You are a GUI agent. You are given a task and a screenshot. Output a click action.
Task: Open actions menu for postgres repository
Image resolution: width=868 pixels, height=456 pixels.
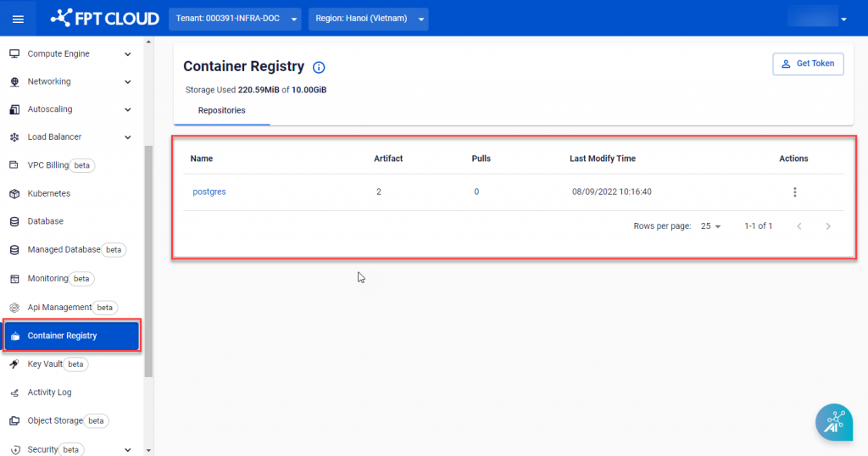click(794, 192)
